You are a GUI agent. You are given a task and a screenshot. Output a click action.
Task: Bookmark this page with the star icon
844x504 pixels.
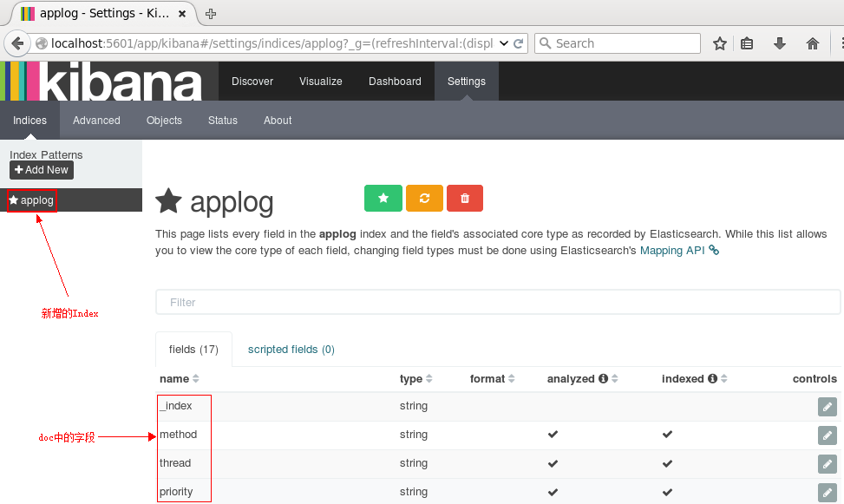719,43
